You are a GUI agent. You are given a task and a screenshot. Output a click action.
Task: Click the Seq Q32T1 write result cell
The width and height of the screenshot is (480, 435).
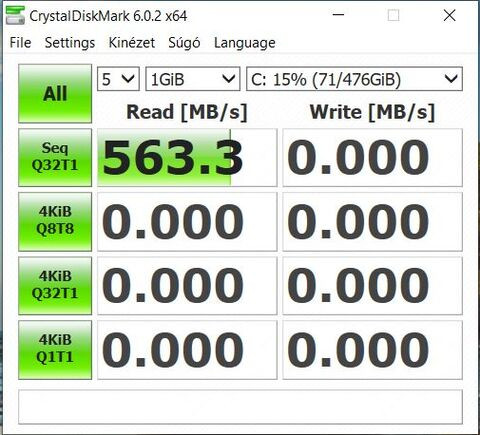point(373,157)
